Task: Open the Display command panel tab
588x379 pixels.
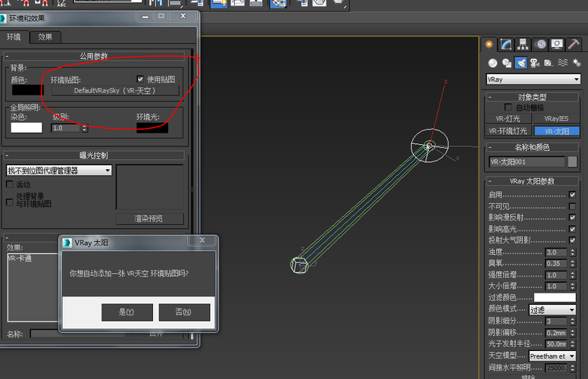Action: [557, 45]
